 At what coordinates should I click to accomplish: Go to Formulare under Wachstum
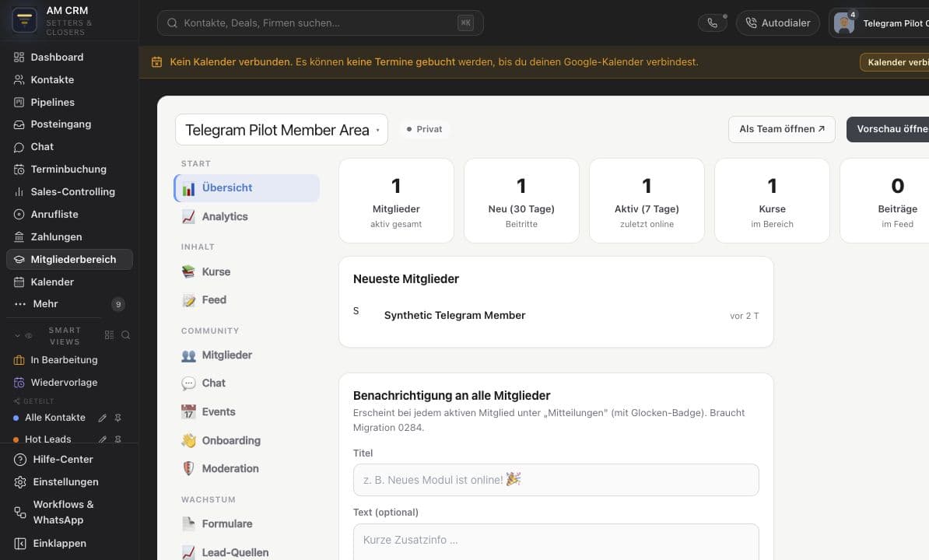click(x=247, y=524)
